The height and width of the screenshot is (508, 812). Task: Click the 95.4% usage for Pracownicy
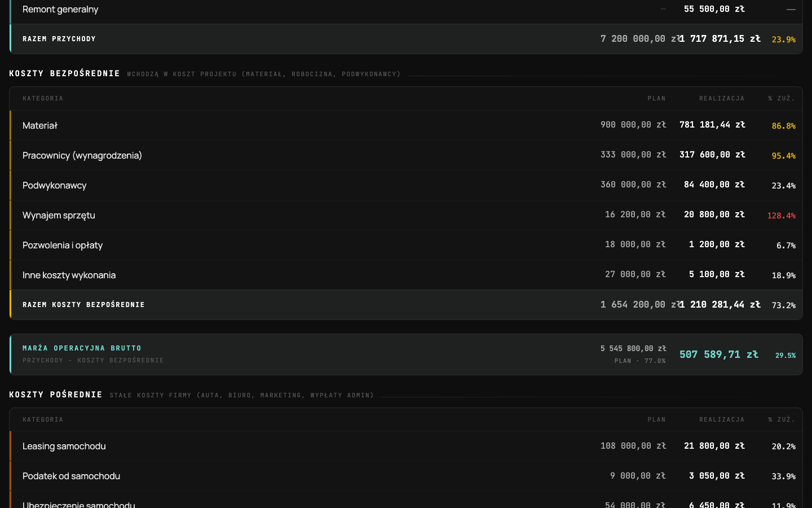(784, 156)
